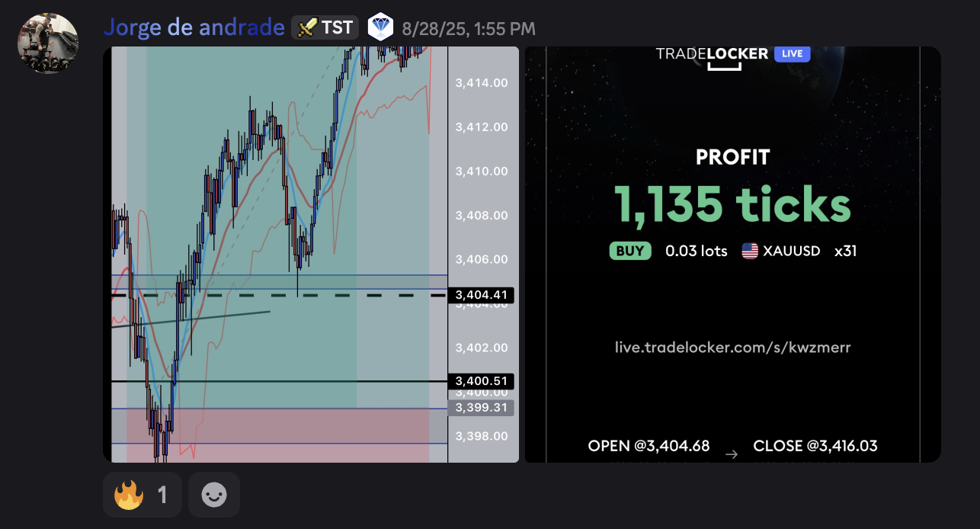Click the 0.03 lots text

[697, 251]
